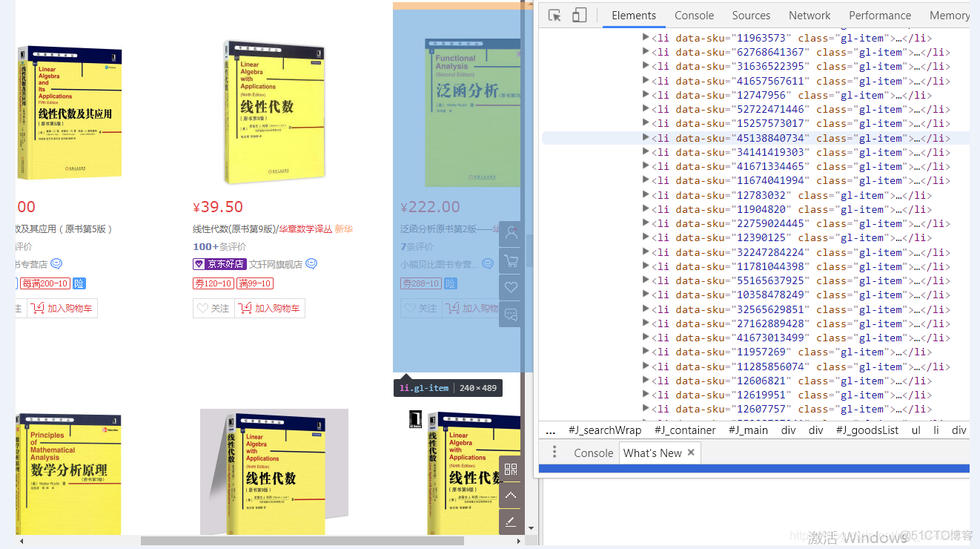Open the 7条评价 reviews link
The image size is (980, 549).
(417, 246)
